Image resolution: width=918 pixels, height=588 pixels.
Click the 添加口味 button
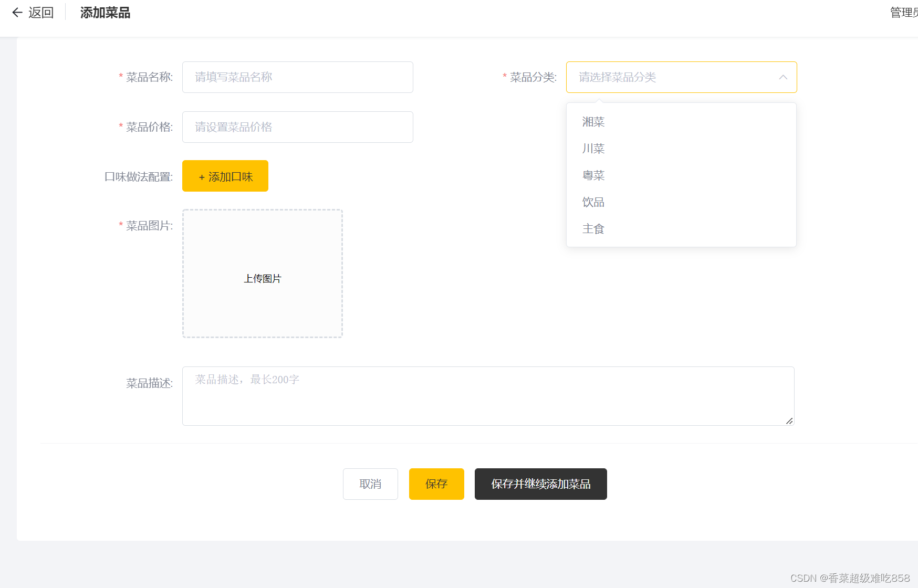point(225,176)
